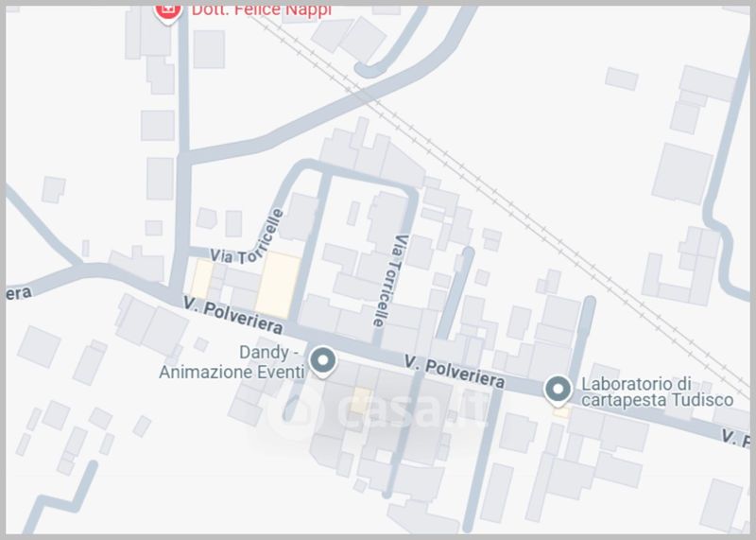Select the Dandy - Animazione Eventi map marker
Screen dimensions: 756x540
(x=323, y=362)
